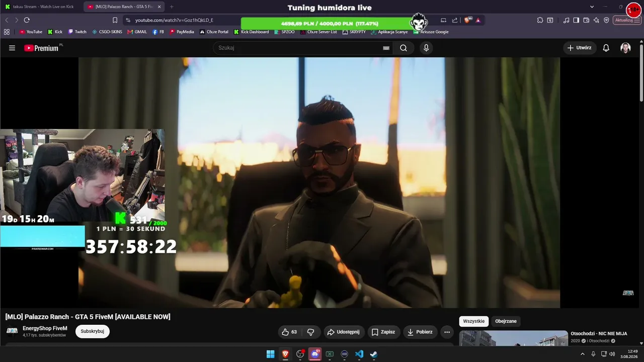
Task: Open a new browser tab
Action: (172, 7)
